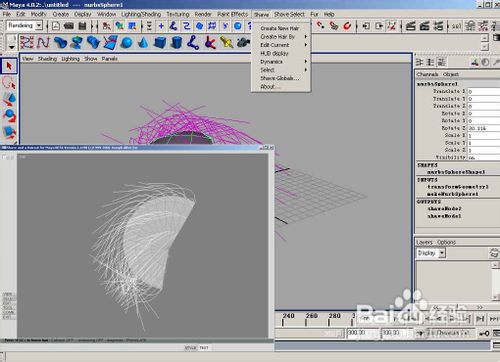
Task: Select makeNurbSphere1 under INPUTS
Action: click(x=453, y=194)
